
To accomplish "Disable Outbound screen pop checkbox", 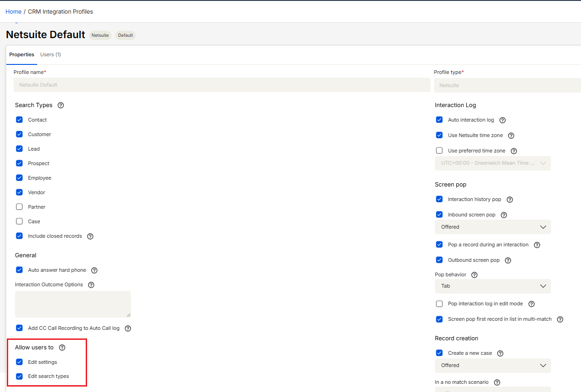I will click(x=439, y=260).
